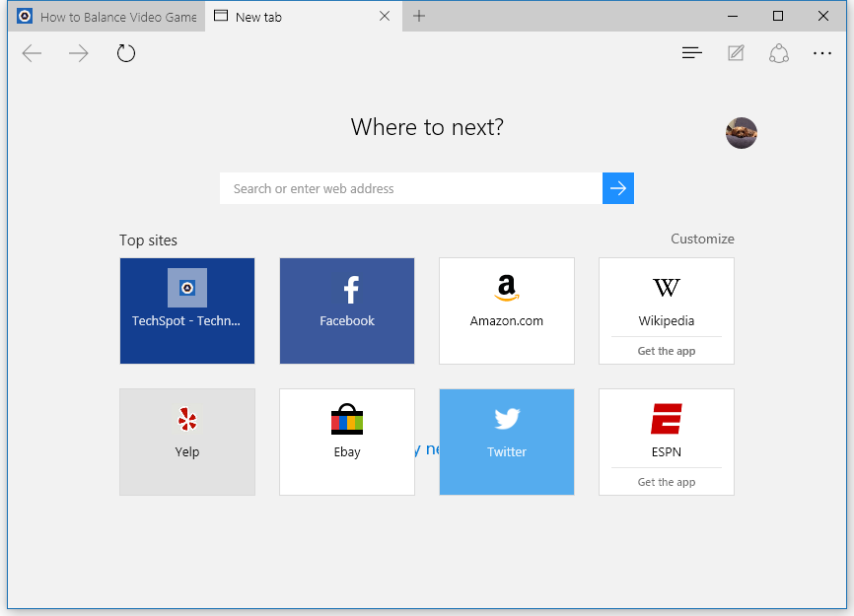The image size is (854, 616).
Task: Open the TechSpot top site tile
Action: 187,310
